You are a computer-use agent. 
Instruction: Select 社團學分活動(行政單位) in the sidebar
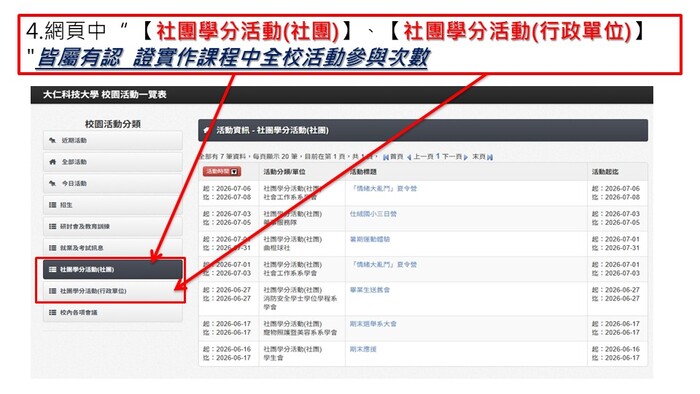point(112,291)
